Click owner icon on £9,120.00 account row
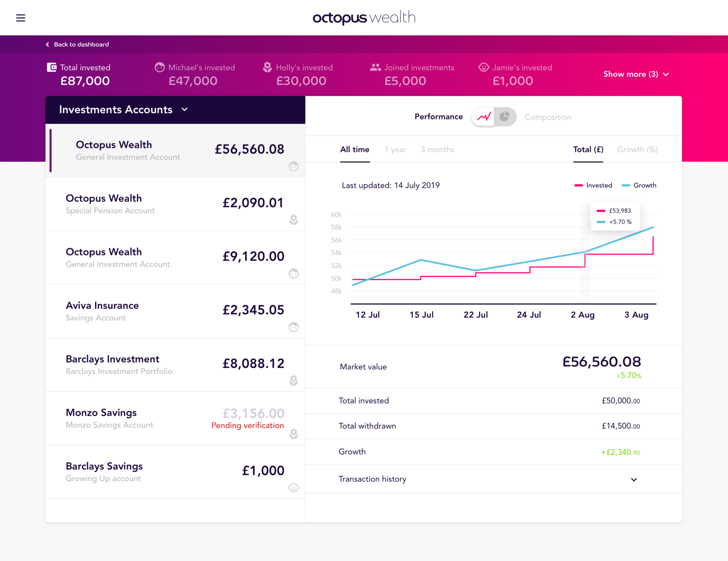This screenshot has height=561, width=728. point(293,273)
